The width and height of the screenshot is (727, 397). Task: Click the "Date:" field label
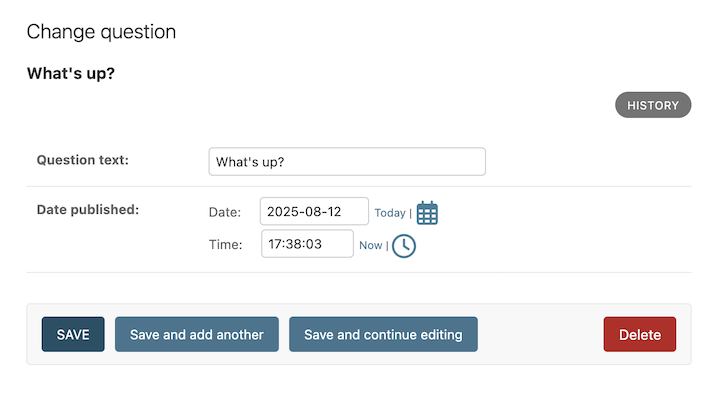[225, 212]
